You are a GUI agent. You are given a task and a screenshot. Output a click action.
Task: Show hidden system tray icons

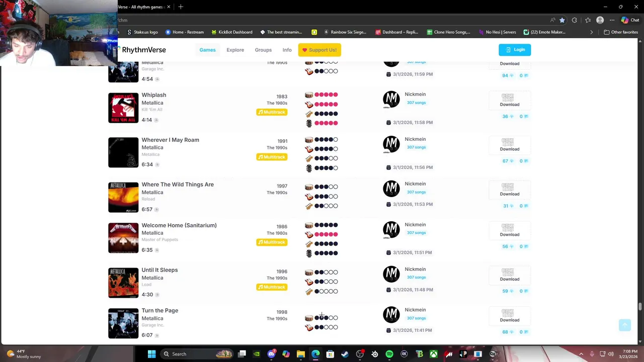click(x=581, y=354)
